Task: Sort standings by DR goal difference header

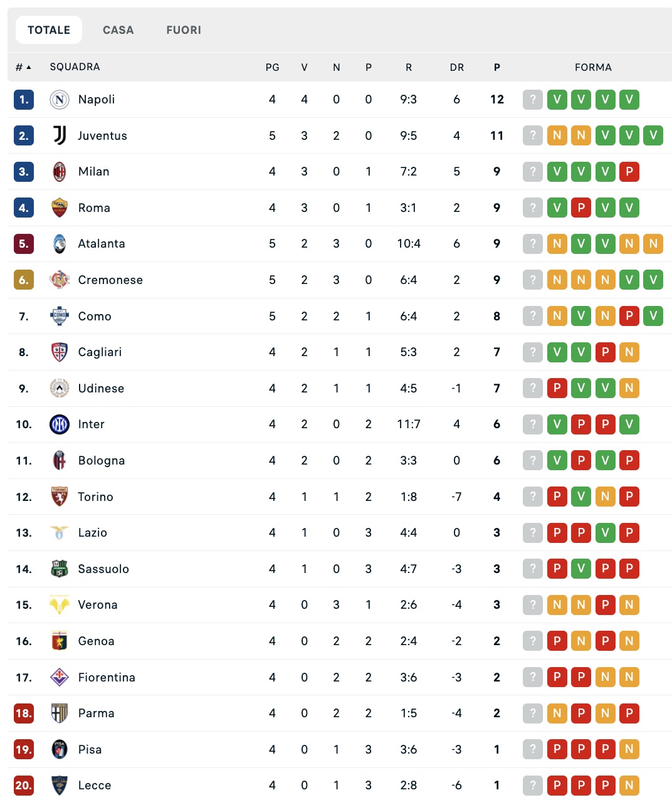Action: click(457, 67)
